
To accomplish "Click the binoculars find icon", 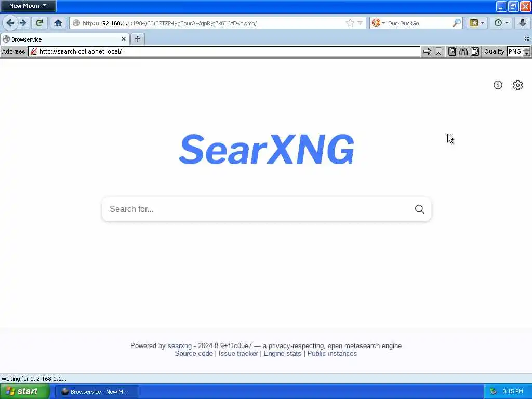I will [x=463, y=51].
